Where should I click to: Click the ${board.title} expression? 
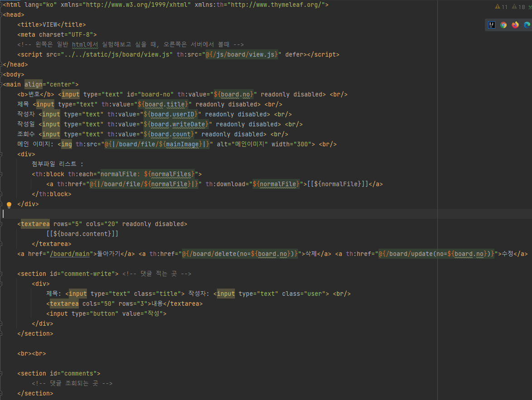163,104
